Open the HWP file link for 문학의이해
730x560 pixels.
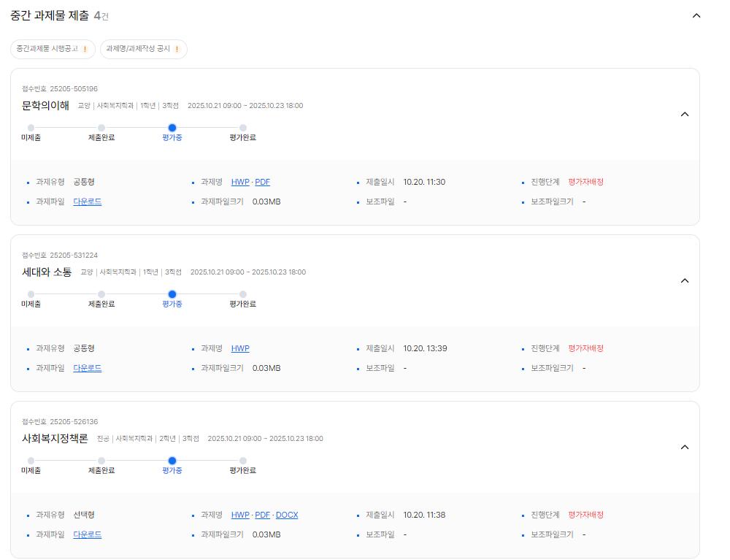[240, 182]
